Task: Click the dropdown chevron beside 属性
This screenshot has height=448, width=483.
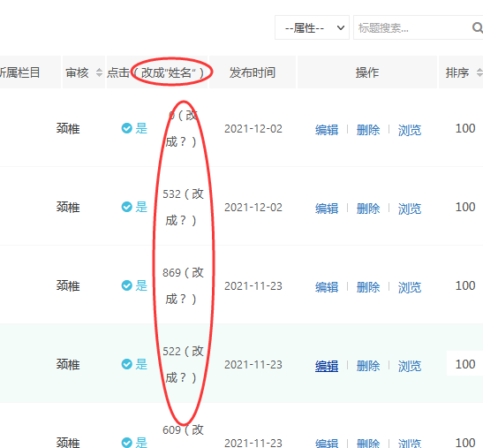Action: click(341, 27)
